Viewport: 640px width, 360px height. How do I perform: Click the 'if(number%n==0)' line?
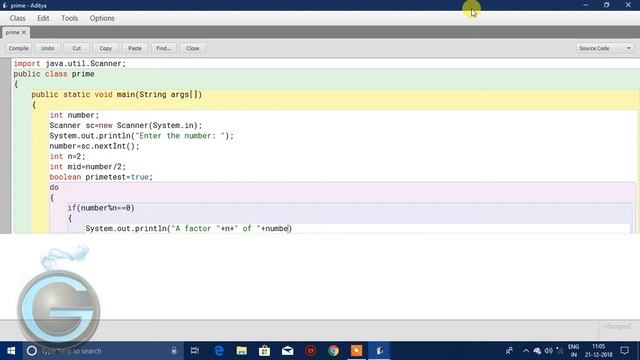point(101,208)
